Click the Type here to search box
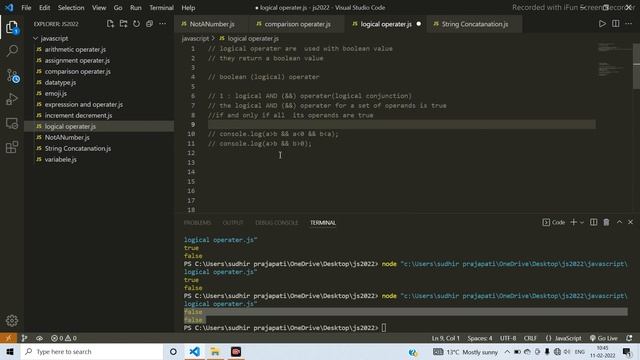The height and width of the screenshot is (360, 640). (92, 351)
